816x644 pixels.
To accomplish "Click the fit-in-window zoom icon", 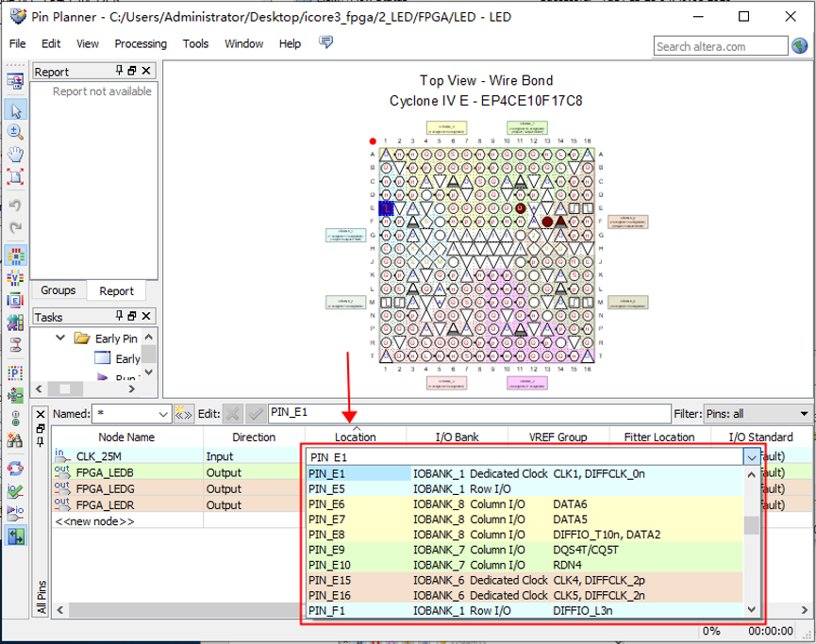I will 15,176.
